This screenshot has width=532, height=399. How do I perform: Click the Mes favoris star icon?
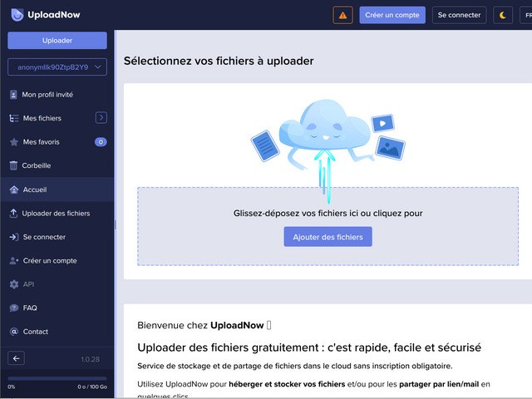14,142
